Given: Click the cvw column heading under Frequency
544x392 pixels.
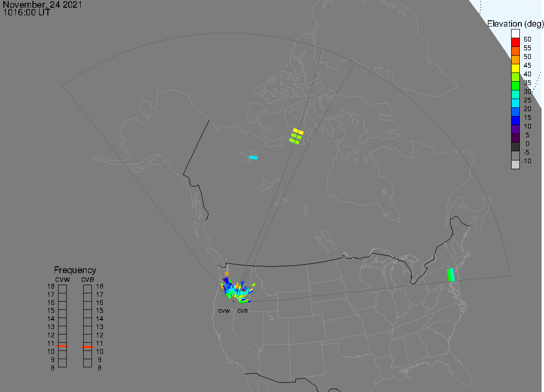Looking at the screenshot, I should 62,279.
